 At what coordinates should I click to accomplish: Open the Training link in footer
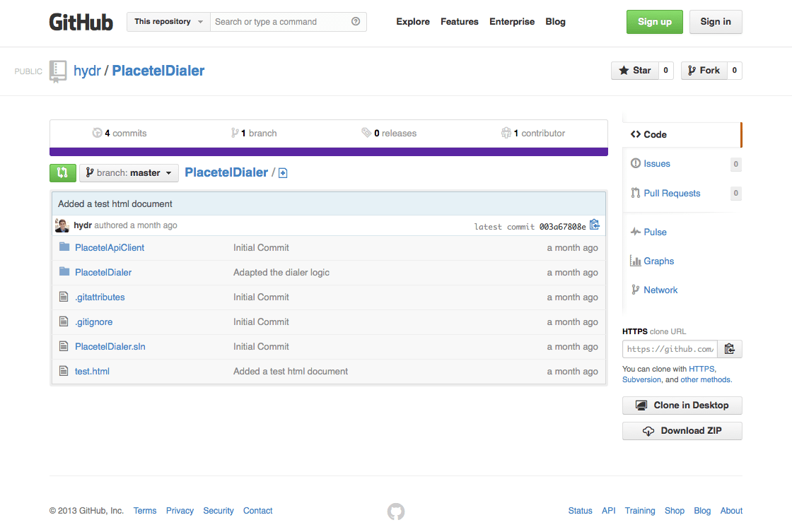tap(639, 511)
